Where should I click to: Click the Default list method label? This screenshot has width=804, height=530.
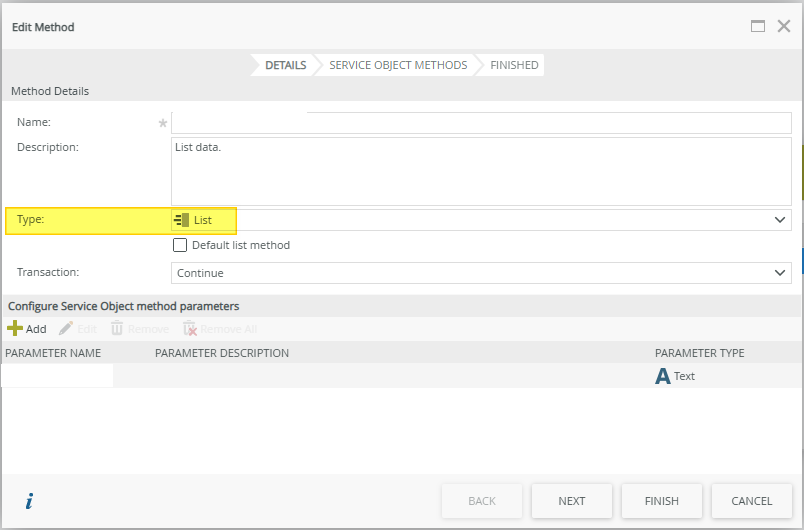coord(241,245)
